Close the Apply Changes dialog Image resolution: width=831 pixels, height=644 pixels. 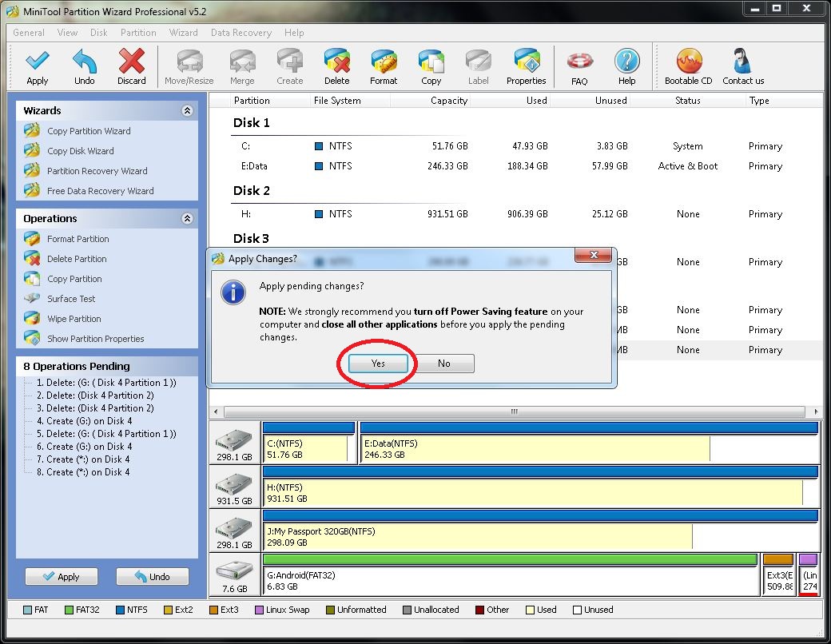[594, 255]
